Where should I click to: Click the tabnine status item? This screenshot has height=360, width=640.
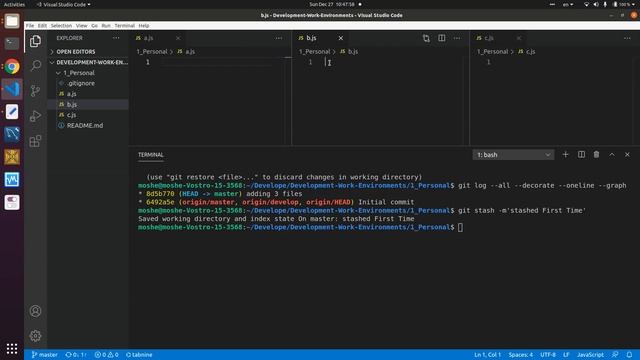(x=139, y=355)
